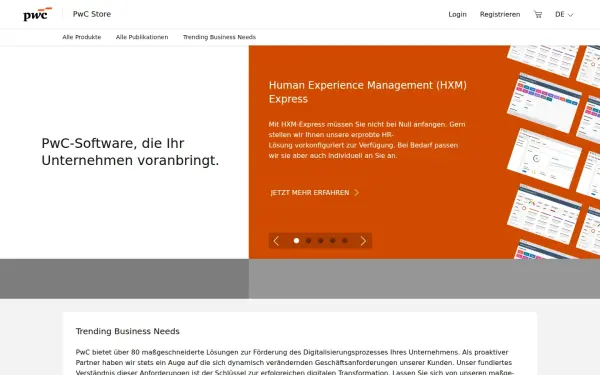Image resolution: width=600 pixels, height=375 pixels.
Task: Click the Trending Business Needs section heading
Action: pos(127,331)
